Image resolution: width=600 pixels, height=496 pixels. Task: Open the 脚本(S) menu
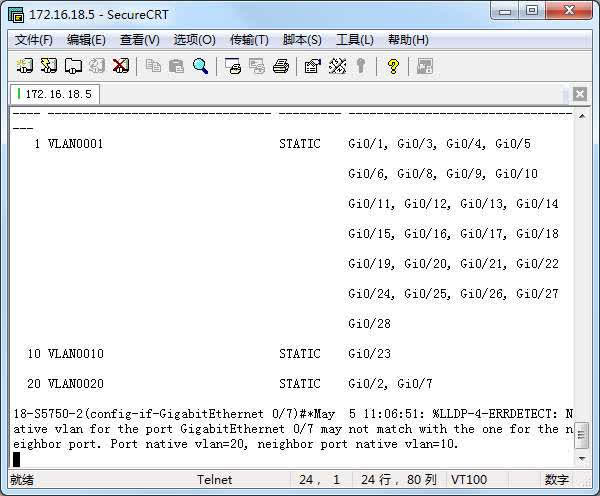(302, 40)
